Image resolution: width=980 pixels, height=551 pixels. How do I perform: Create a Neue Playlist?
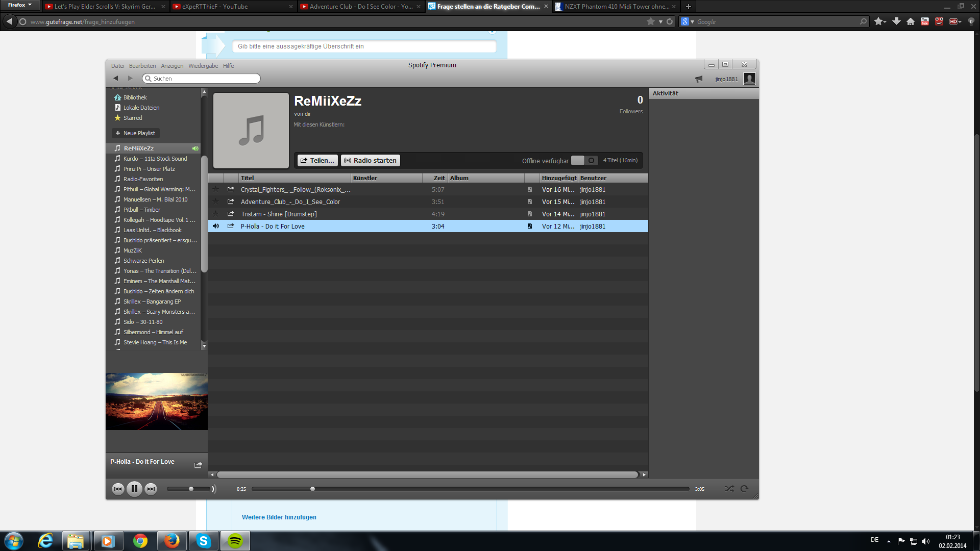tap(136, 133)
